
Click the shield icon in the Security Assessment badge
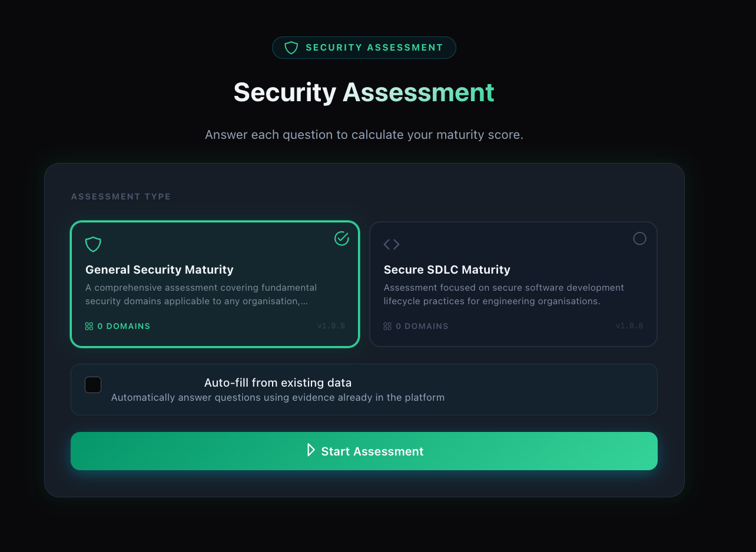(291, 48)
